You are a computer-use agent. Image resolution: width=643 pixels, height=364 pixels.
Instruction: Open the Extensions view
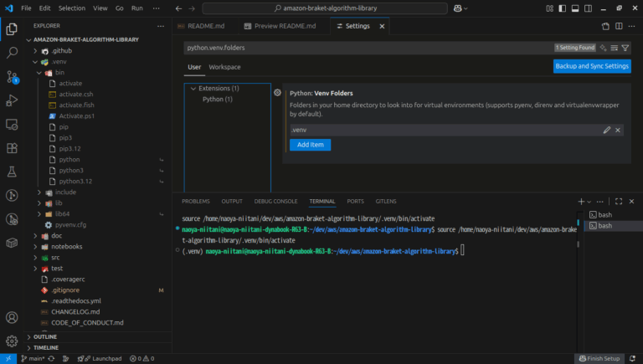tap(12, 148)
